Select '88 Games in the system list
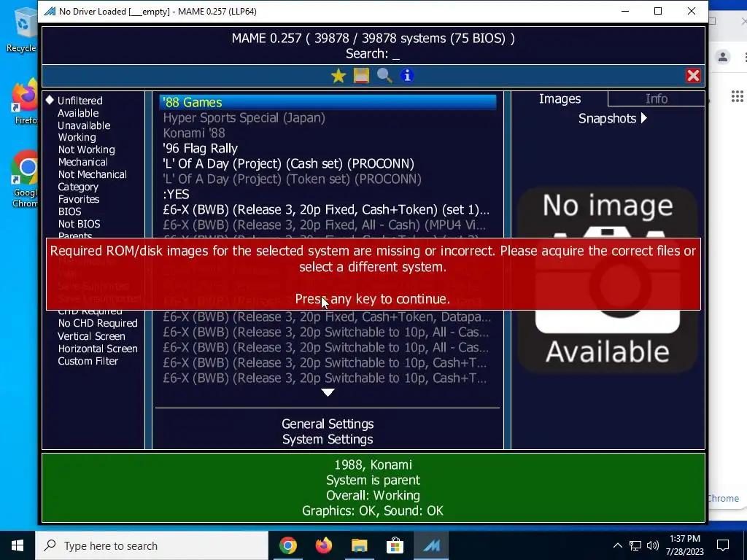The height and width of the screenshot is (560, 747). 328,102
